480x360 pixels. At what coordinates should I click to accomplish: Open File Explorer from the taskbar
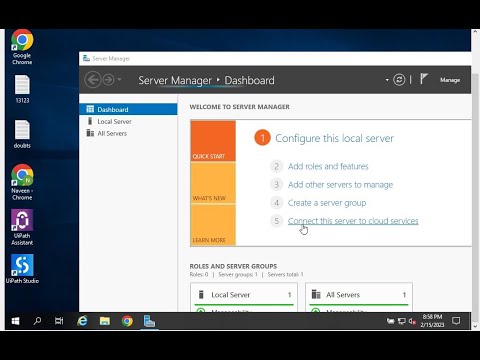coord(105,321)
